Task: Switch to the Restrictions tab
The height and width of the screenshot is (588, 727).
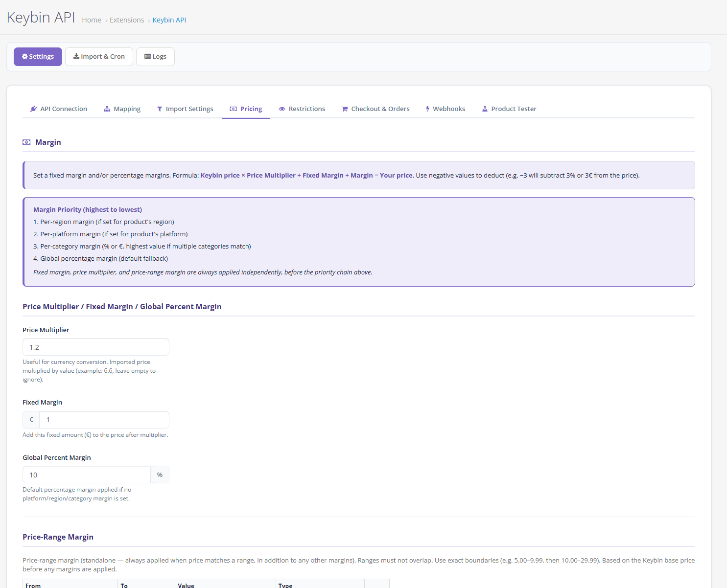Action: click(306, 109)
